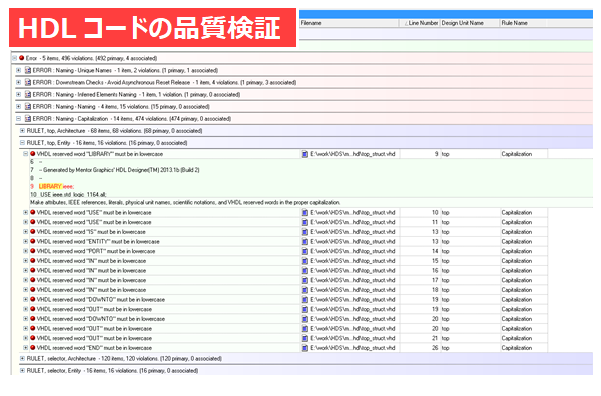Collapse the Naming - Capitalization error group

(x=18, y=118)
